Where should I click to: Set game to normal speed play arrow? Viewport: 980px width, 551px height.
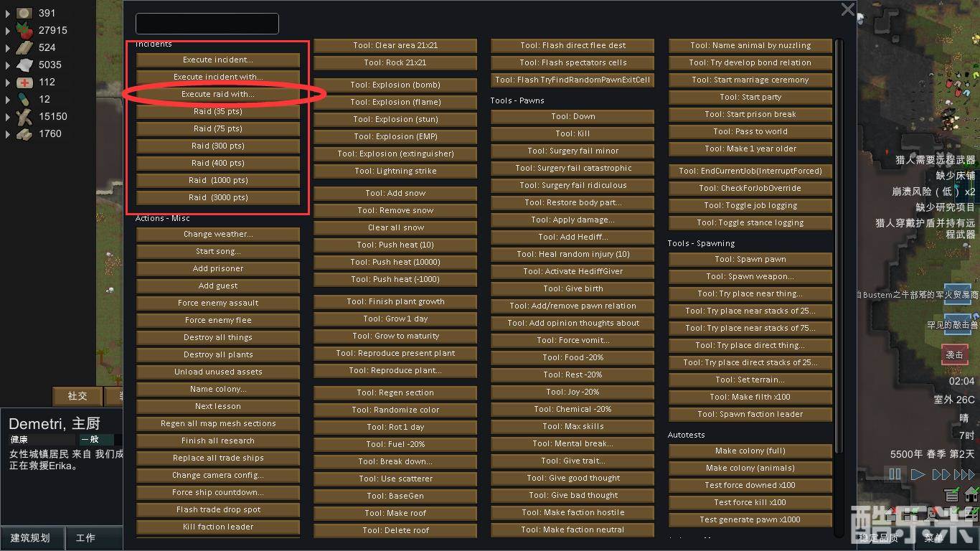click(x=918, y=474)
